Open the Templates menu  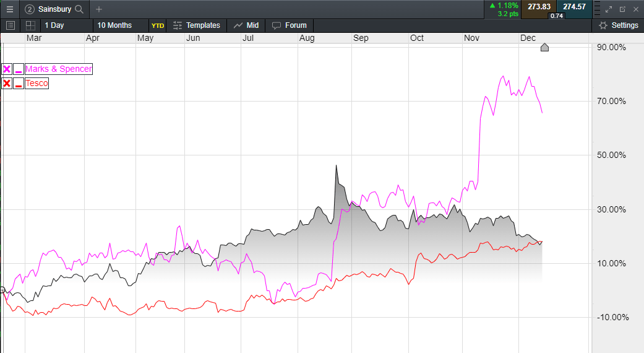coord(196,25)
